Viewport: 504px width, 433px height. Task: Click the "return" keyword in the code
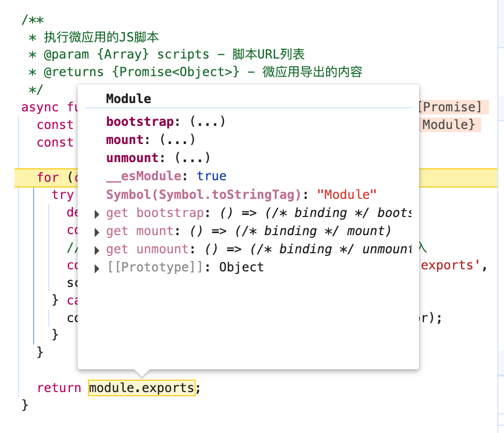[x=59, y=387]
